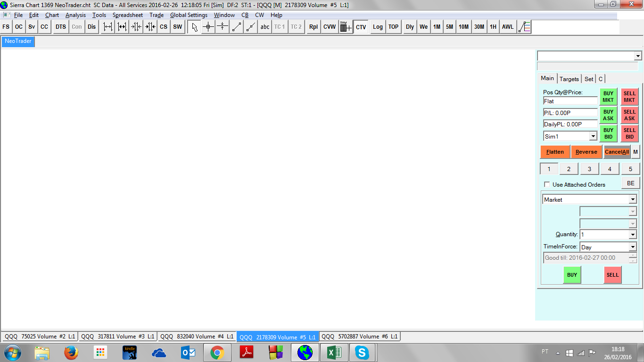644x362 pixels.
Task: Expand the TimeInForce Day dropdown
Action: (633, 247)
